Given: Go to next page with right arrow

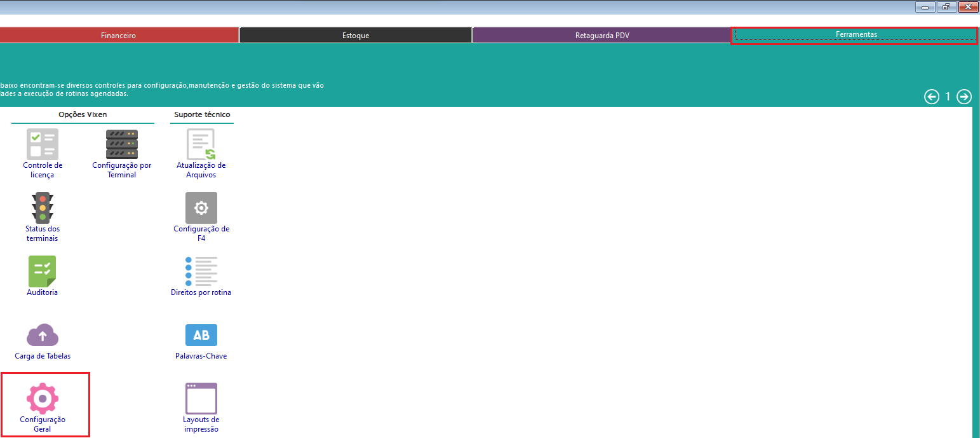Looking at the screenshot, I should 963,97.
